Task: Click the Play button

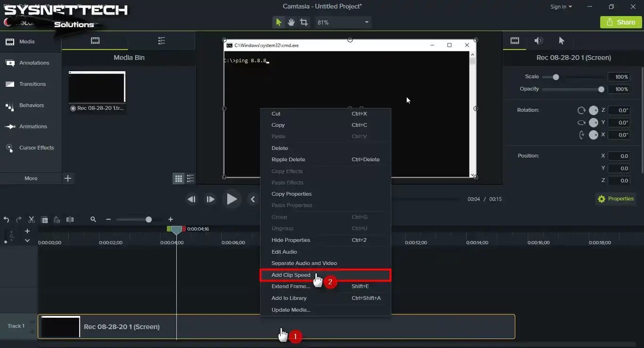Action: coord(231,199)
